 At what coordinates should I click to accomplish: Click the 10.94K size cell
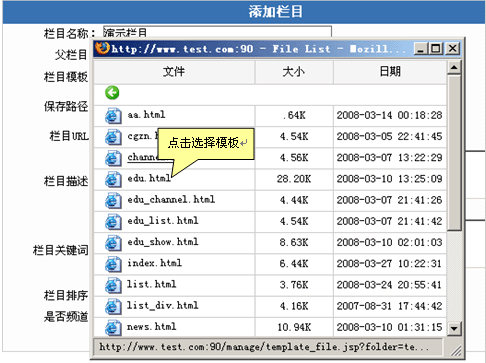click(x=294, y=327)
